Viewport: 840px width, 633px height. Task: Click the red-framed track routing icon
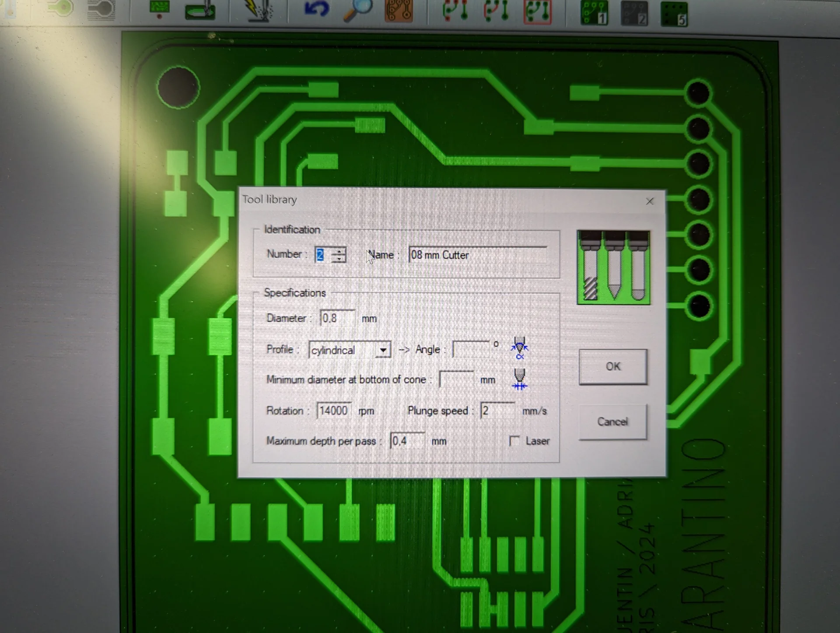[537, 11]
